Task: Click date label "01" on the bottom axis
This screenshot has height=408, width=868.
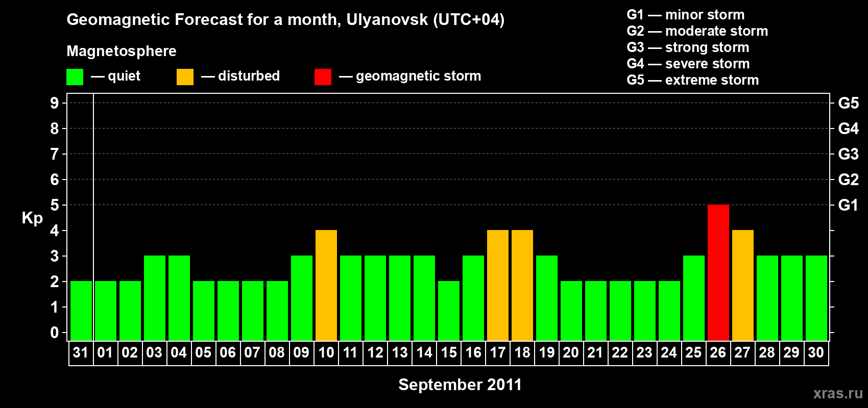Action: (x=105, y=352)
